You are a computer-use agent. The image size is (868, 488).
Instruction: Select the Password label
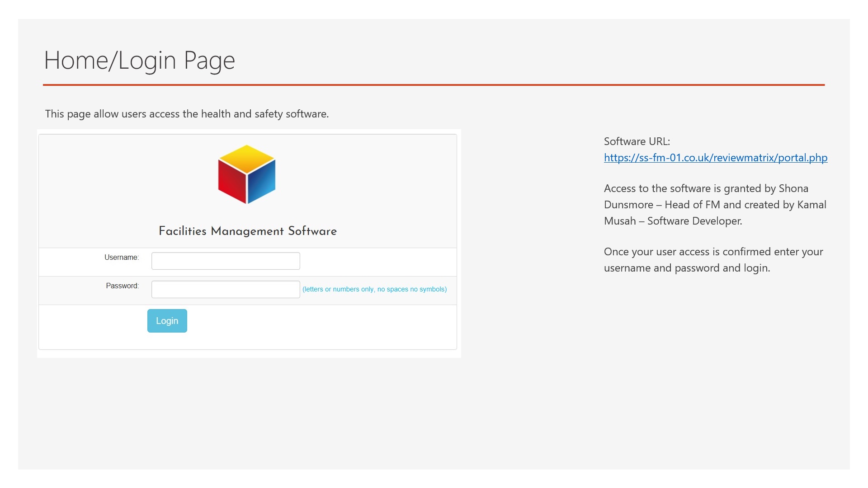click(122, 286)
